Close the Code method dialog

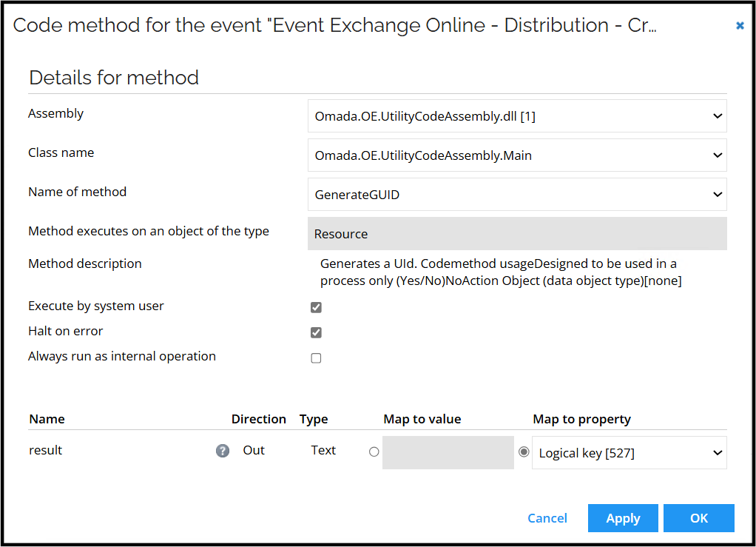click(x=739, y=25)
